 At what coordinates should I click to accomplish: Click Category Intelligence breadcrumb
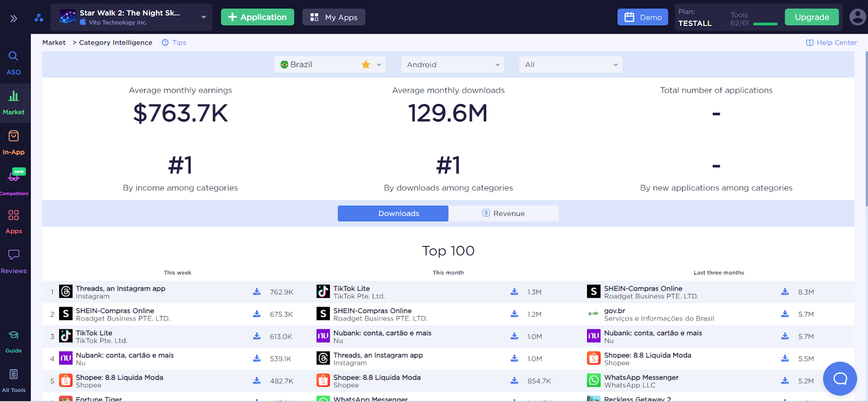click(116, 43)
